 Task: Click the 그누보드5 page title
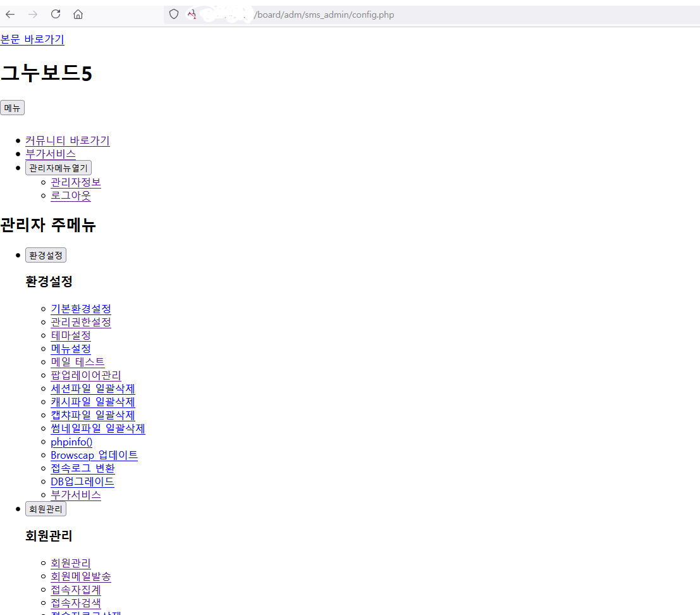click(x=46, y=73)
